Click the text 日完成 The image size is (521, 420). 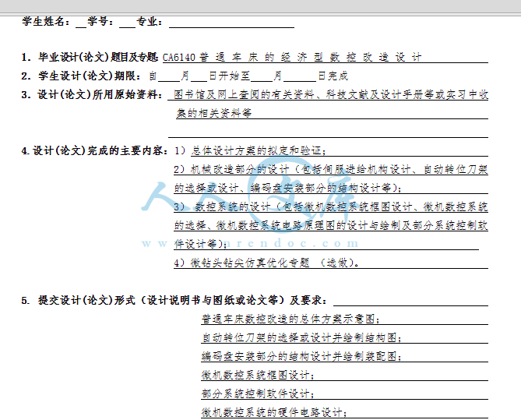(333, 76)
